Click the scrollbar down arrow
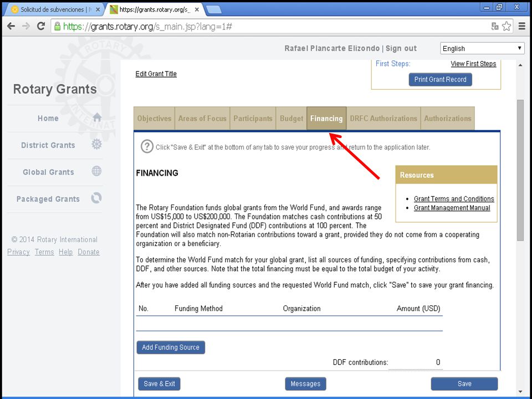 pos(520,392)
